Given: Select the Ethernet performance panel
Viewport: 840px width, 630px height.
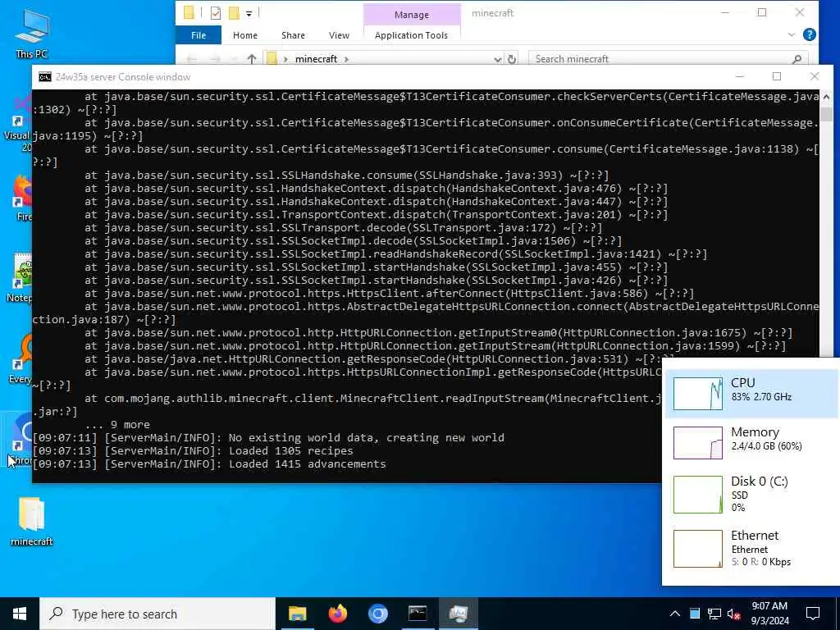Looking at the screenshot, I should 751,547.
